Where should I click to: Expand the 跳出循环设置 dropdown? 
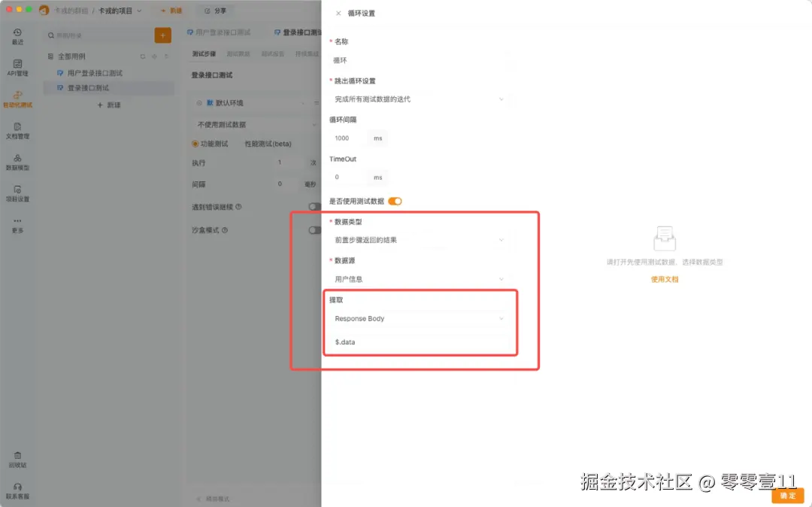click(419, 99)
